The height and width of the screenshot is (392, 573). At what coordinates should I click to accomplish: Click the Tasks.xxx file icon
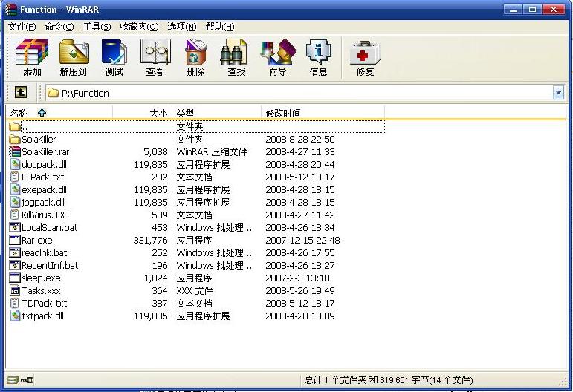(15, 290)
